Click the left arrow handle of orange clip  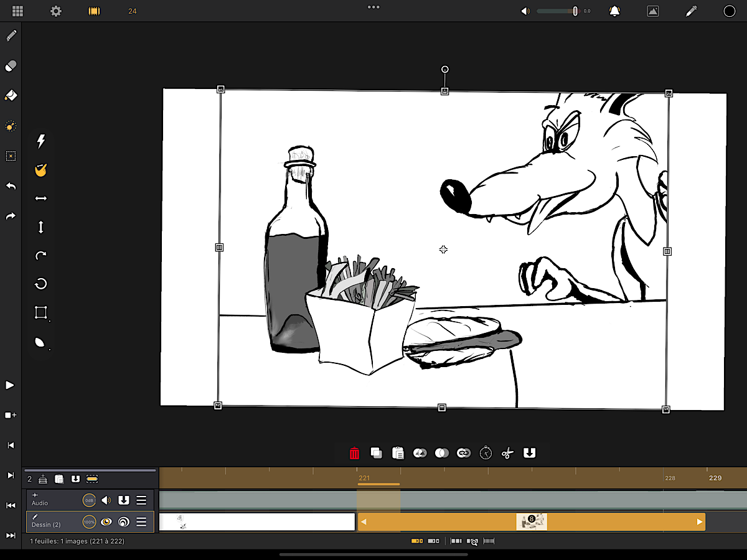(364, 522)
